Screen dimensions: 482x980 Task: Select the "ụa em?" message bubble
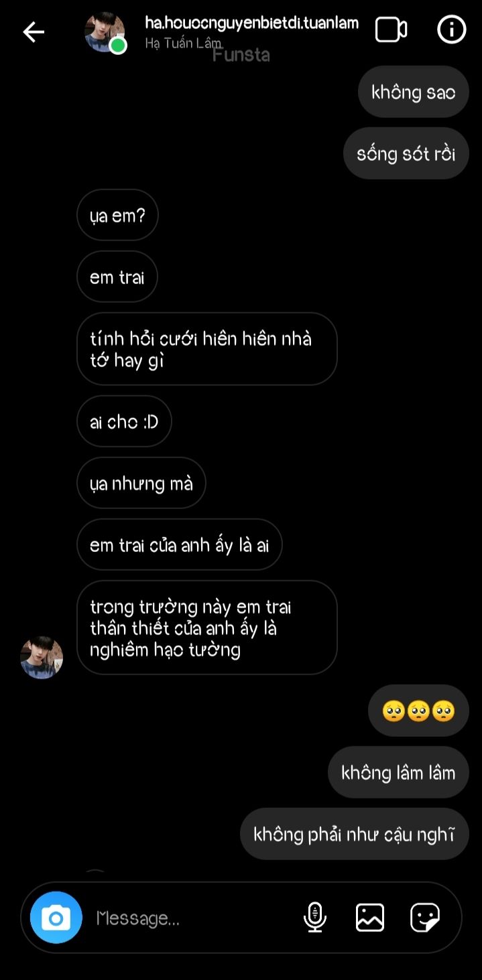117,215
